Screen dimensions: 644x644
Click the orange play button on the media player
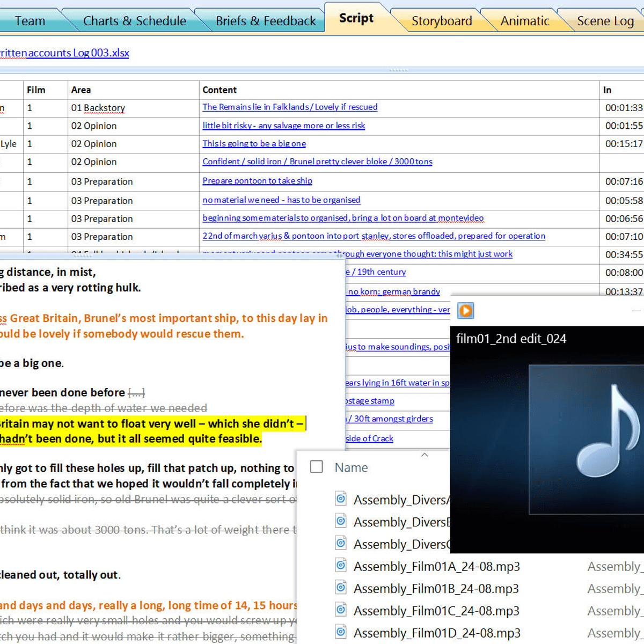tap(465, 310)
